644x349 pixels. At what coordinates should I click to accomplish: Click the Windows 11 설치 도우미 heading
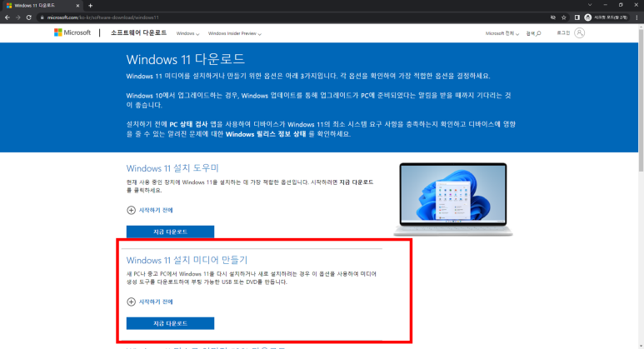point(172,168)
